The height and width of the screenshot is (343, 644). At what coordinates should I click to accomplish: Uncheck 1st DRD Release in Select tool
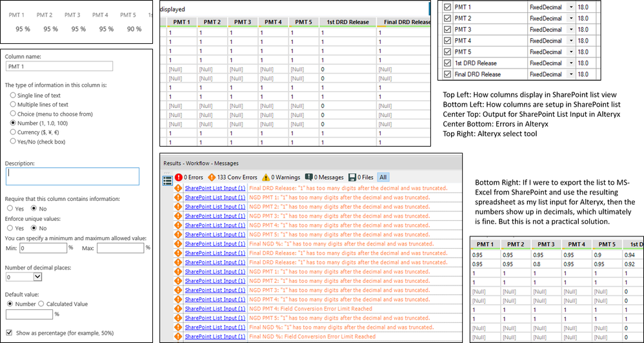[447, 63]
